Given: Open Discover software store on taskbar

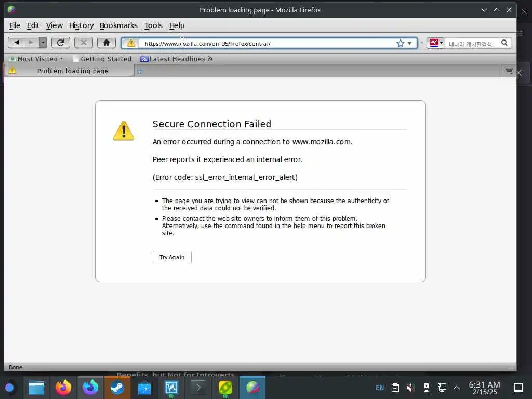Looking at the screenshot, I should point(144,388).
